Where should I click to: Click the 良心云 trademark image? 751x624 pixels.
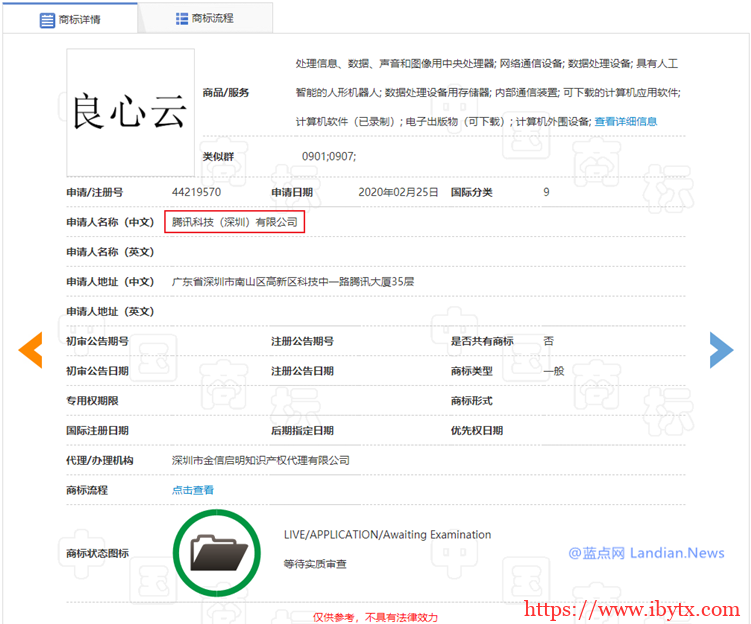pyautogui.click(x=130, y=113)
